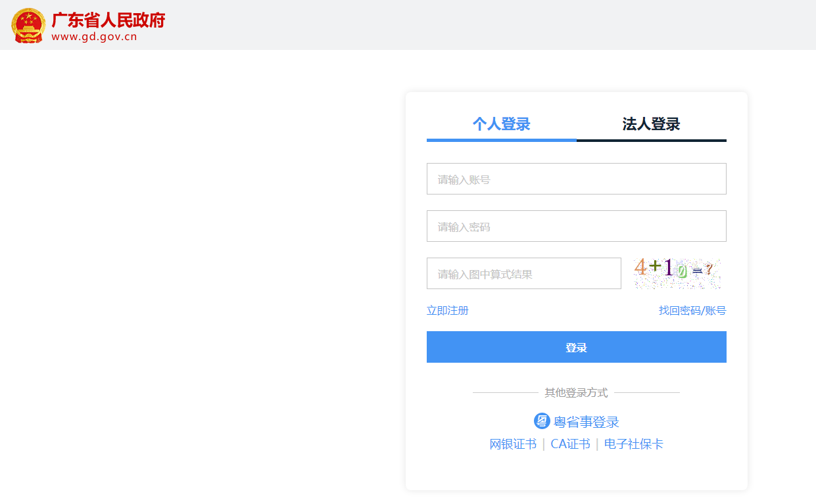Choose 网银证书 login method
The width and height of the screenshot is (816, 504).
513,444
